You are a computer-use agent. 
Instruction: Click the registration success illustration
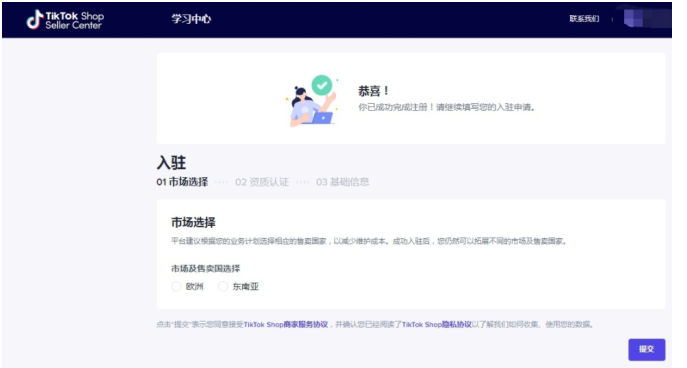coord(312,101)
